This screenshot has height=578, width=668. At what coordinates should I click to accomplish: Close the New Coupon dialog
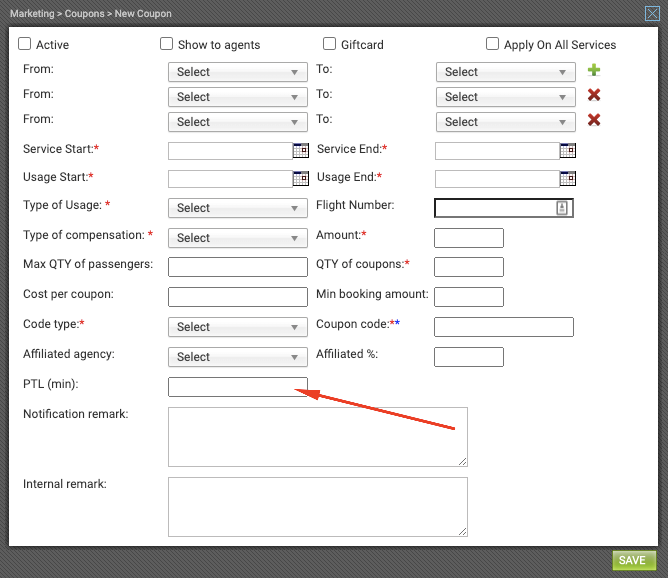point(652,14)
